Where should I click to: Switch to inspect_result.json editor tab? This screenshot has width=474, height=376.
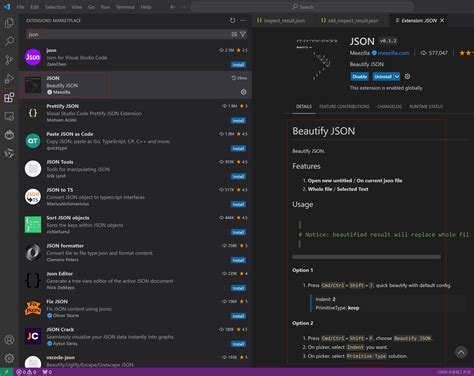[281, 20]
